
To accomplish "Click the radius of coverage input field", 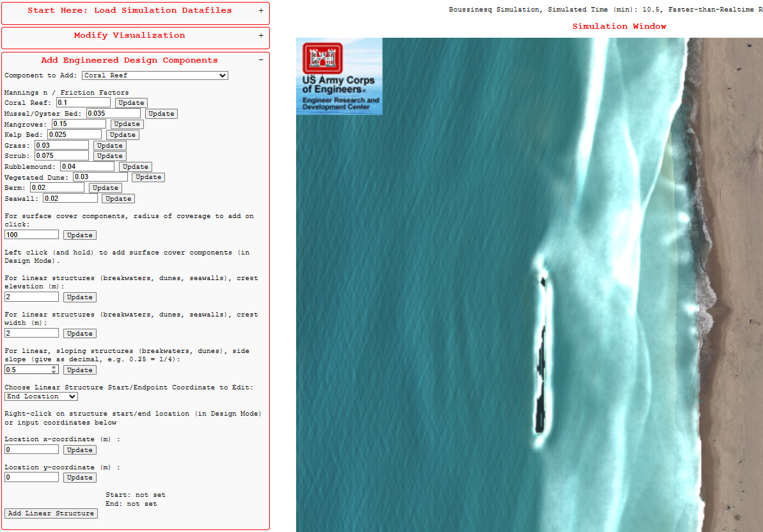I will (x=31, y=235).
